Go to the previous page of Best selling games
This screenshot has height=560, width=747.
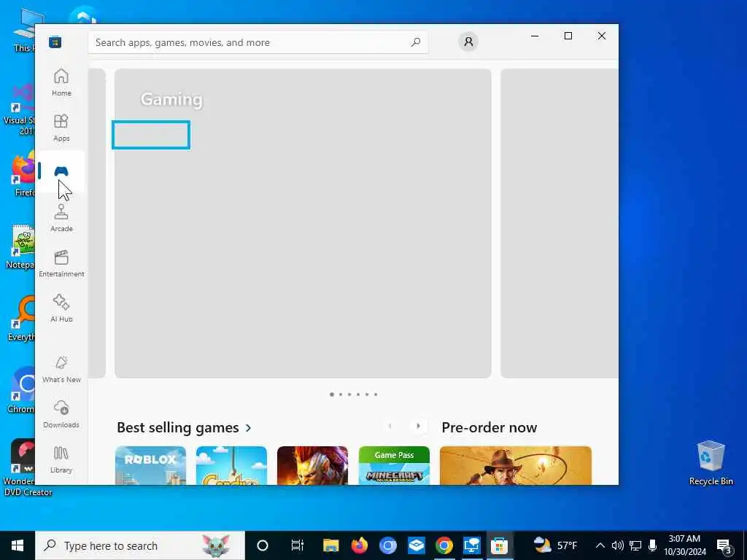tap(390, 426)
